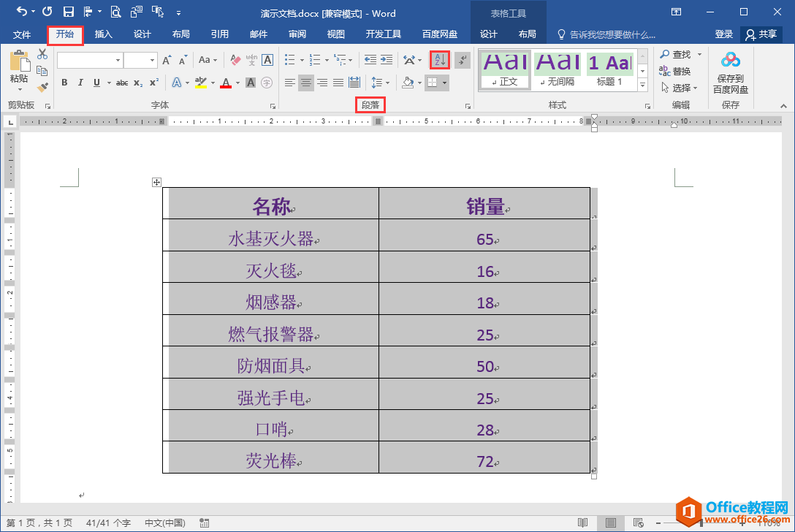
Task: Open font name dropdown
Action: (x=118, y=61)
